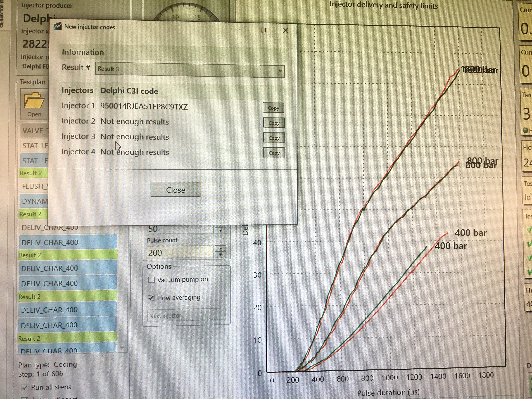Enable the Vacuum pump on checkbox
The height and width of the screenshot is (399, 532).
[151, 280]
